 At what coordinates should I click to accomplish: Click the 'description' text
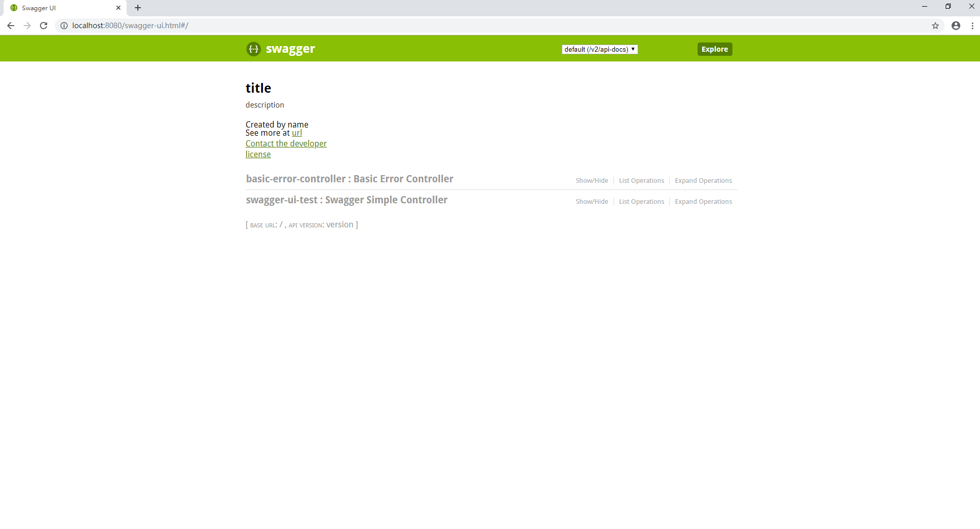(264, 105)
